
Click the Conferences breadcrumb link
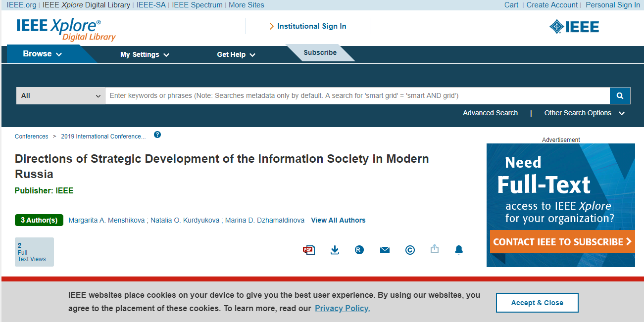pyautogui.click(x=32, y=137)
